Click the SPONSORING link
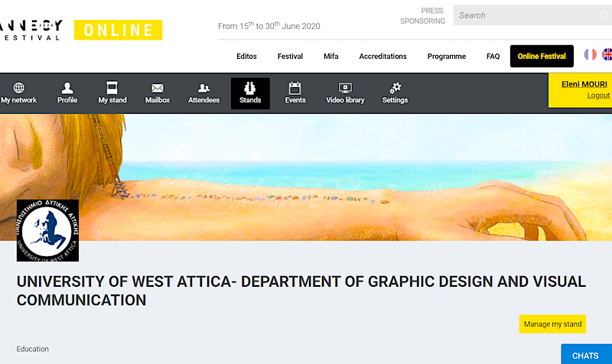This screenshot has width=612, height=364. [422, 21]
